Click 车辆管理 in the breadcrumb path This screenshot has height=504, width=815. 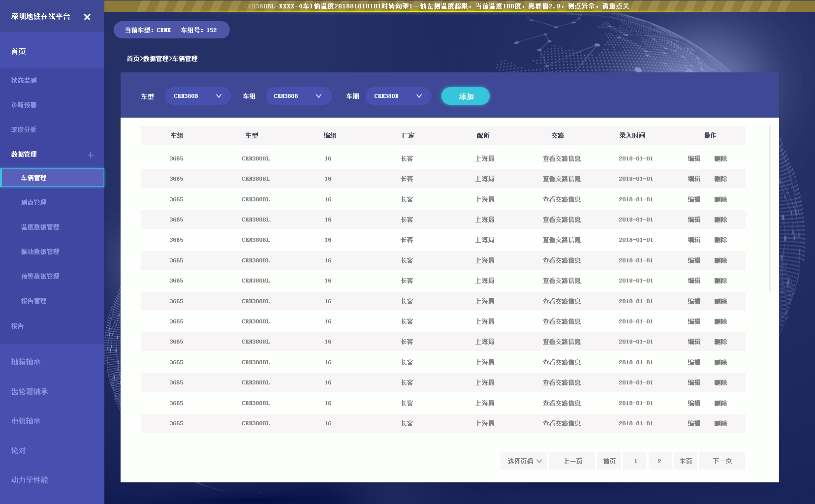(x=185, y=59)
